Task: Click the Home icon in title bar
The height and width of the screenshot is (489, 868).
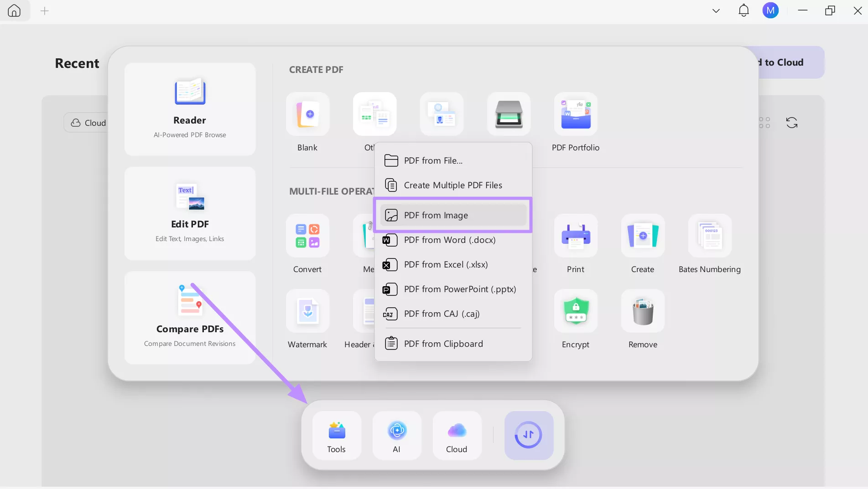Action: [14, 10]
